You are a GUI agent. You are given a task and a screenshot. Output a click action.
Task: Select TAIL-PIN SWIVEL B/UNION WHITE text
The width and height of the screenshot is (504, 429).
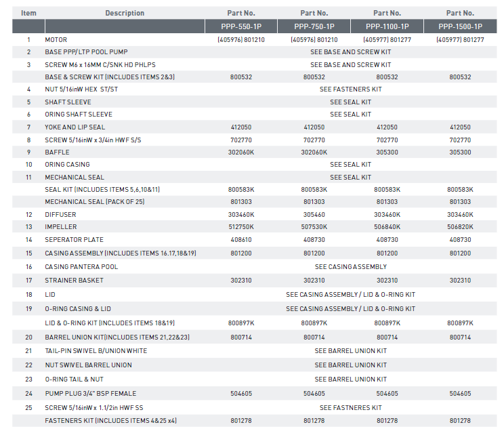click(x=96, y=351)
